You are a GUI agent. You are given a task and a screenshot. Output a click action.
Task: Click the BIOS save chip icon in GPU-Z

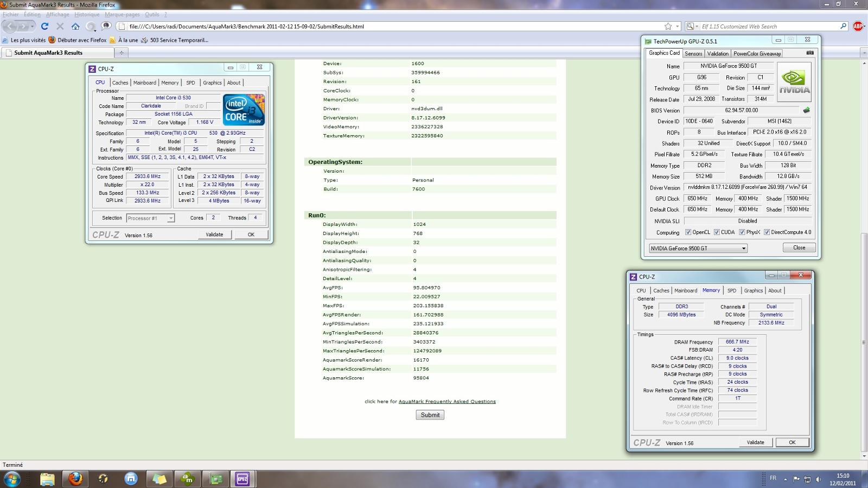806,110
